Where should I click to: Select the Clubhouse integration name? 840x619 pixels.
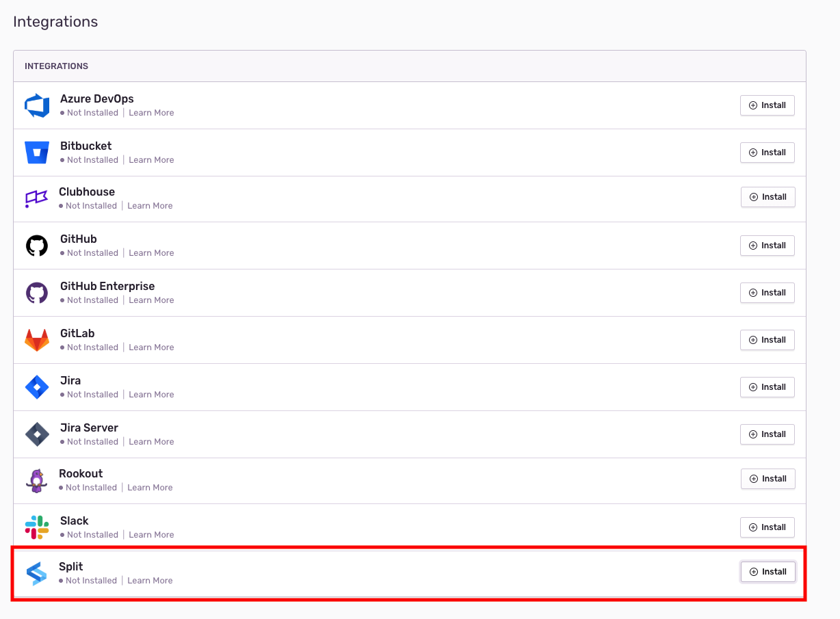click(x=87, y=192)
